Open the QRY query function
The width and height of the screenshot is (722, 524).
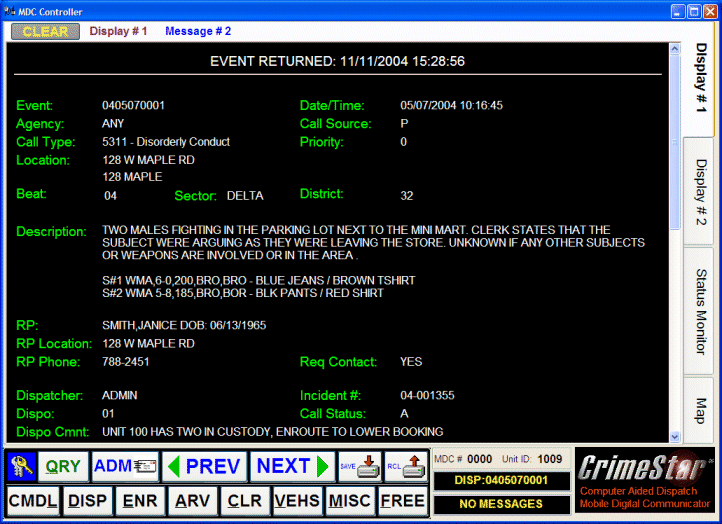[63, 467]
